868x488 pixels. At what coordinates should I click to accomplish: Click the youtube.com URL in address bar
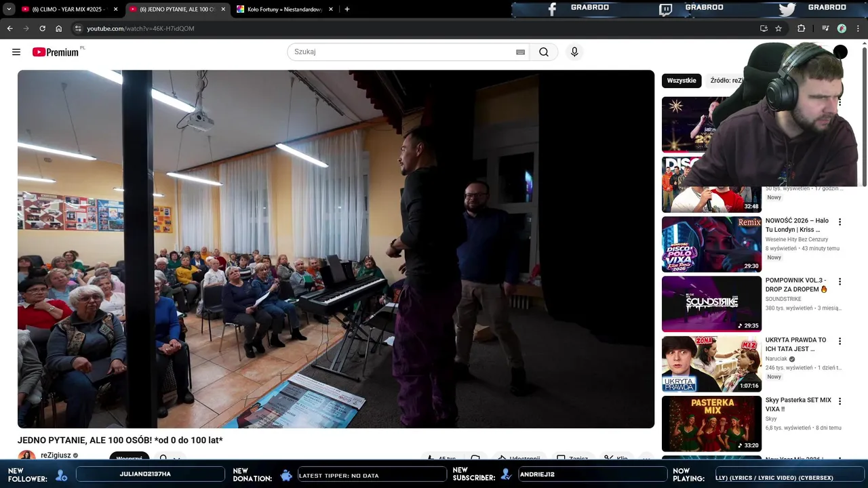point(140,28)
